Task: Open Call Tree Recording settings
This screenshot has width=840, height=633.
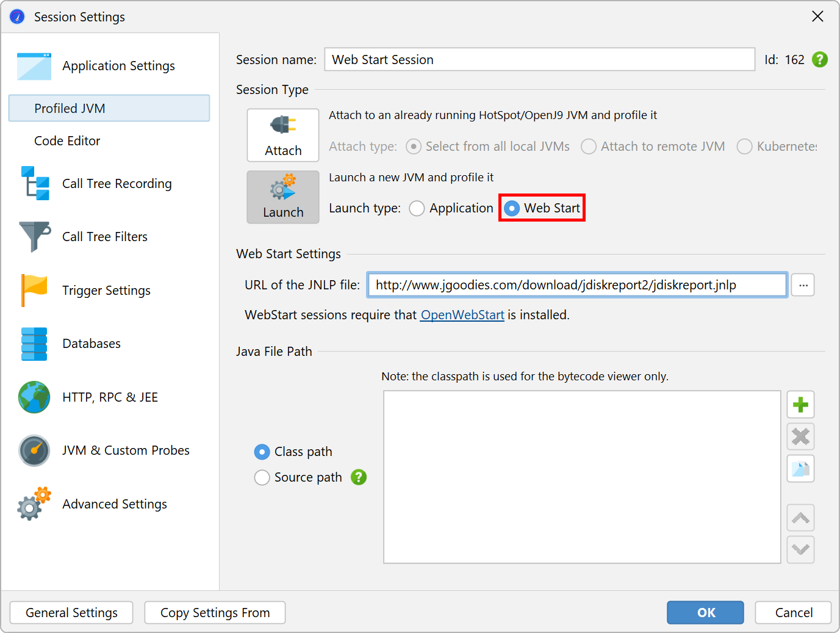Action: 117,184
